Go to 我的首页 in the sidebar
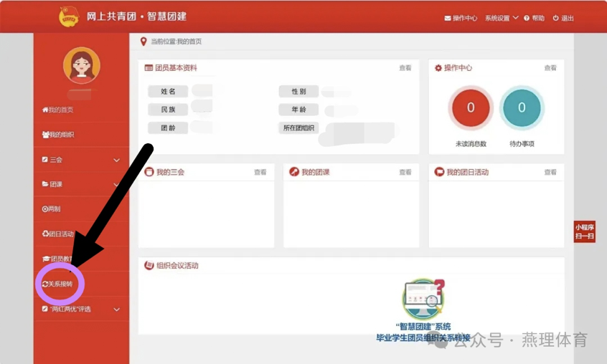Viewport: 607px width, 364px height. pyautogui.click(x=58, y=110)
